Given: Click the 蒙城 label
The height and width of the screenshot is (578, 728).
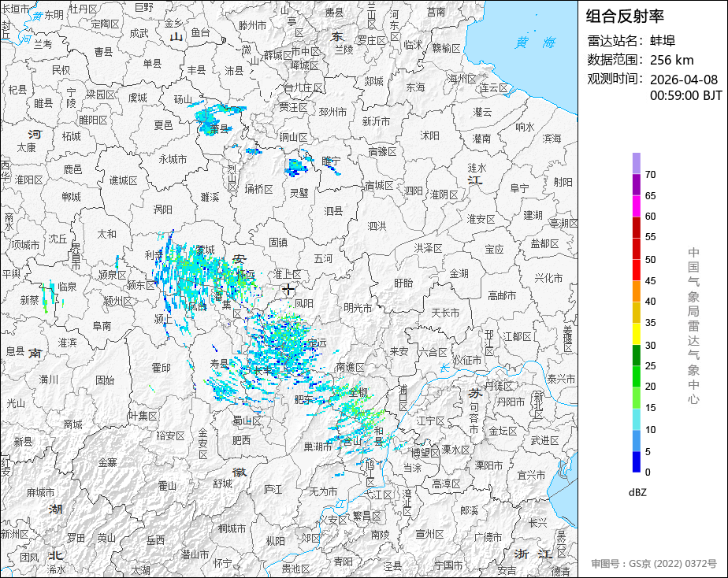Looking at the screenshot, I should pyautogui.click(x=205, y=250).
